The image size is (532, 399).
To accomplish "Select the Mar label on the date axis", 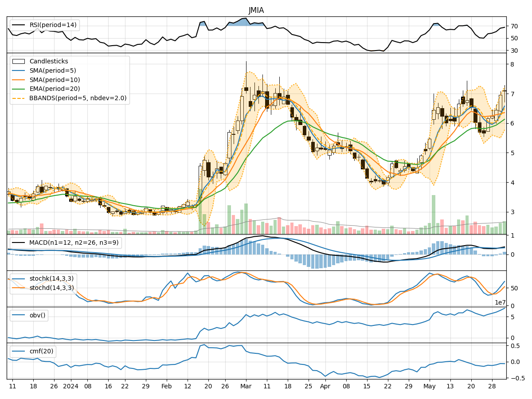I will [x=246, y=386].
